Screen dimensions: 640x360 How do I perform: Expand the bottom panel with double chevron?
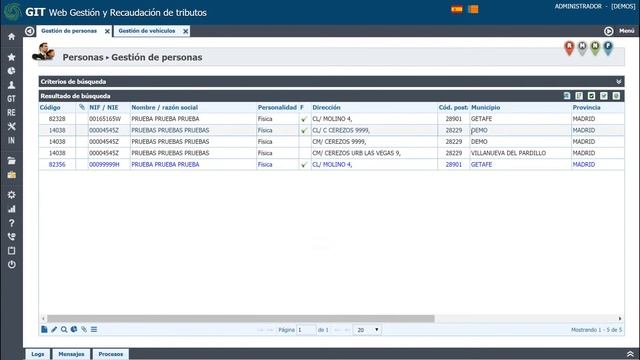tap(630, 354)
